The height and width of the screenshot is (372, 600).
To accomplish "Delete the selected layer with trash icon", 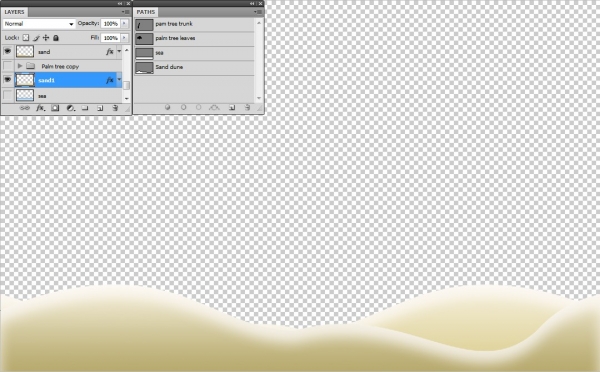I will pos(114,108).
